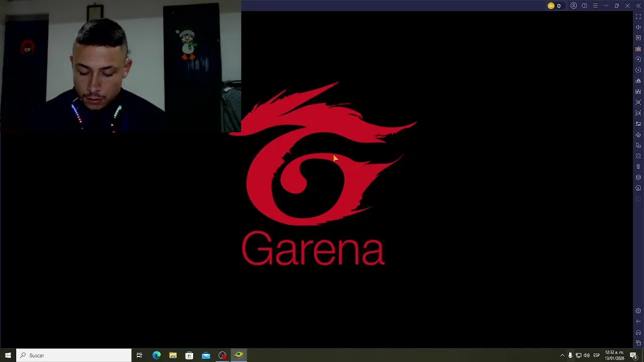The width and height of the screenshot is (644, 362).
Task: Open clock showing 12:32 a. m.
Action: coord(615,355)
